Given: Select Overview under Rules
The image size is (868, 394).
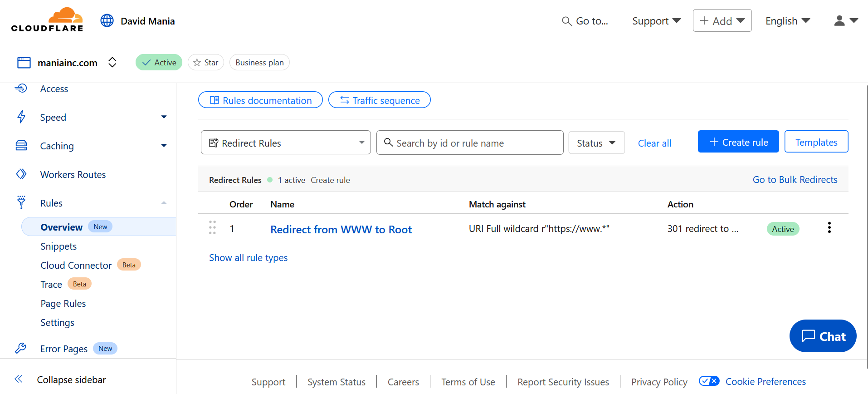Looking at the screenshot, I should pyautogui.click(x=99, y=227).
